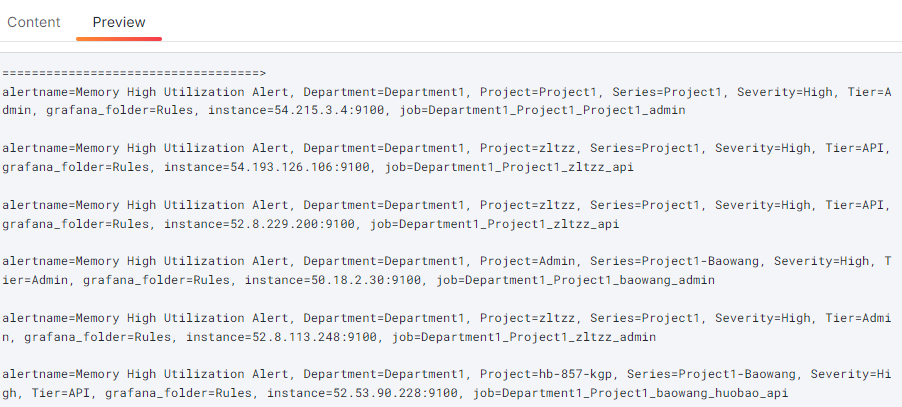Click job name Department1_Project1_zltzz_admin
This screenshot has height=407, width=902.
523,337
